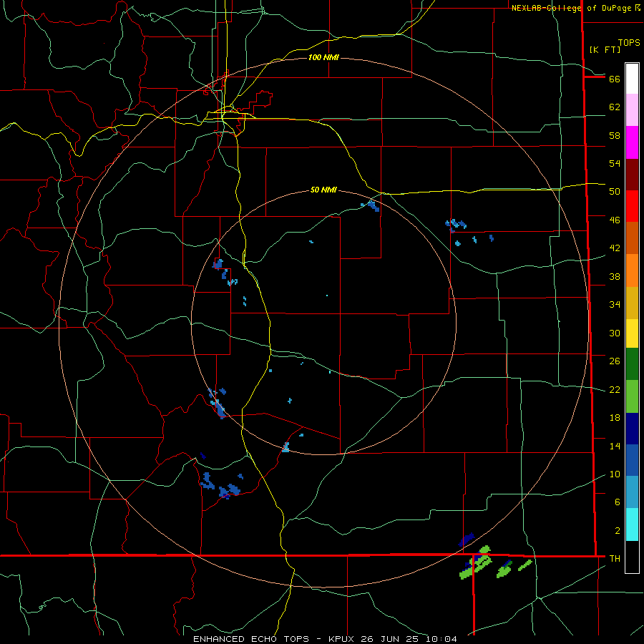Screen dimensions: 644x644
Task: Pick the dark orange legend swatch
Action: (632, 238)
